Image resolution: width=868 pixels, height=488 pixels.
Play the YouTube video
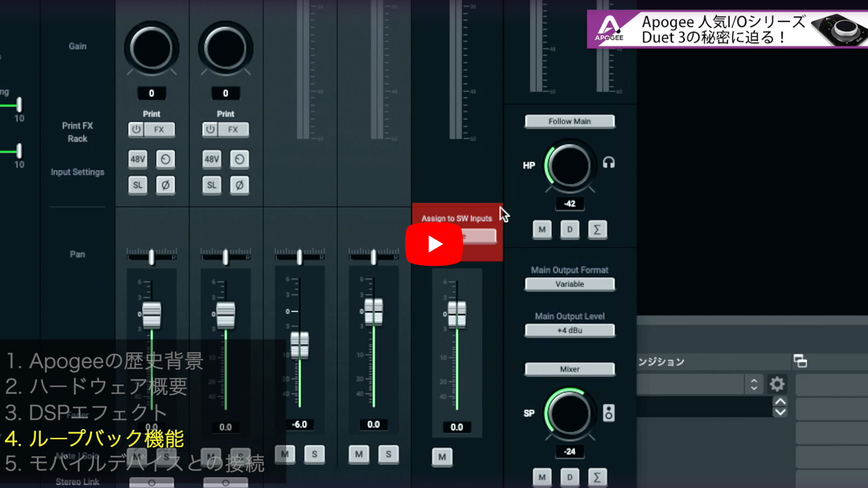(434, 244)
